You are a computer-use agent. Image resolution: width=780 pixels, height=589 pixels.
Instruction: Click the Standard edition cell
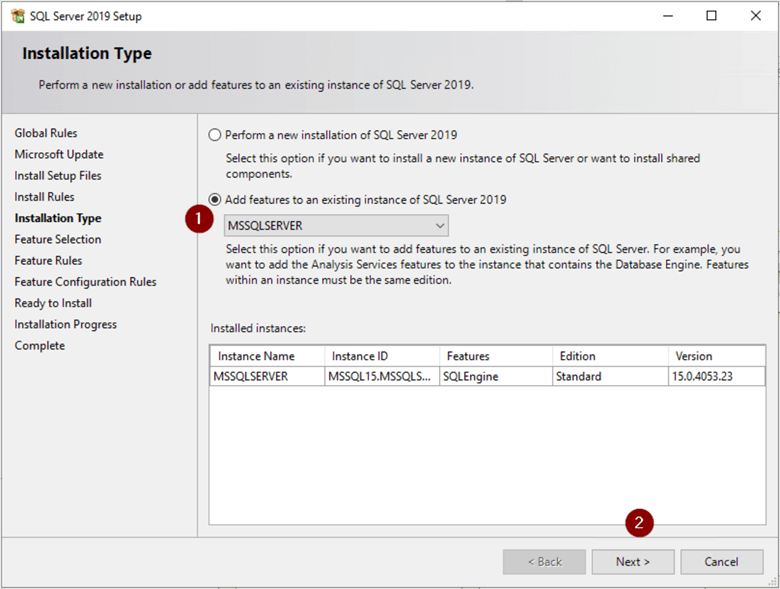click(610, 377)
